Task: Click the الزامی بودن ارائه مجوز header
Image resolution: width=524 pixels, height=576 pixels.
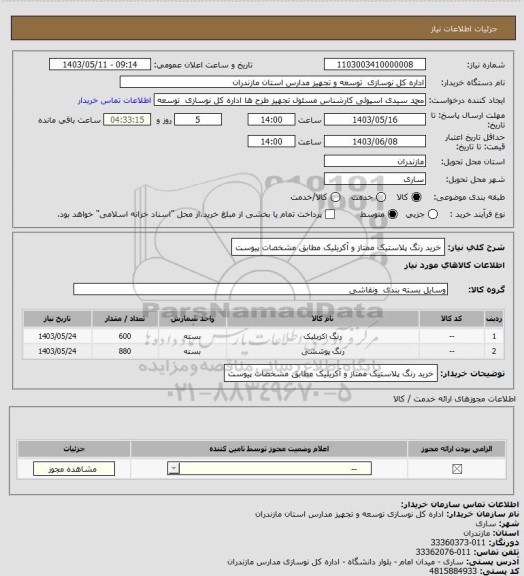Action: point(456,449)
